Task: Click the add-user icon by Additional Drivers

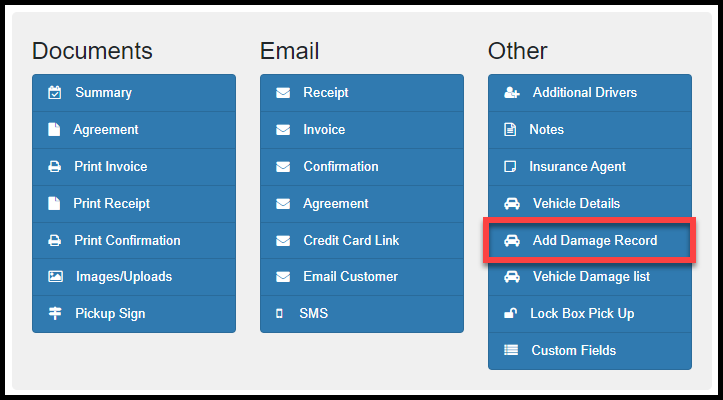Action: pyautogui.click(x=512, y=93)
